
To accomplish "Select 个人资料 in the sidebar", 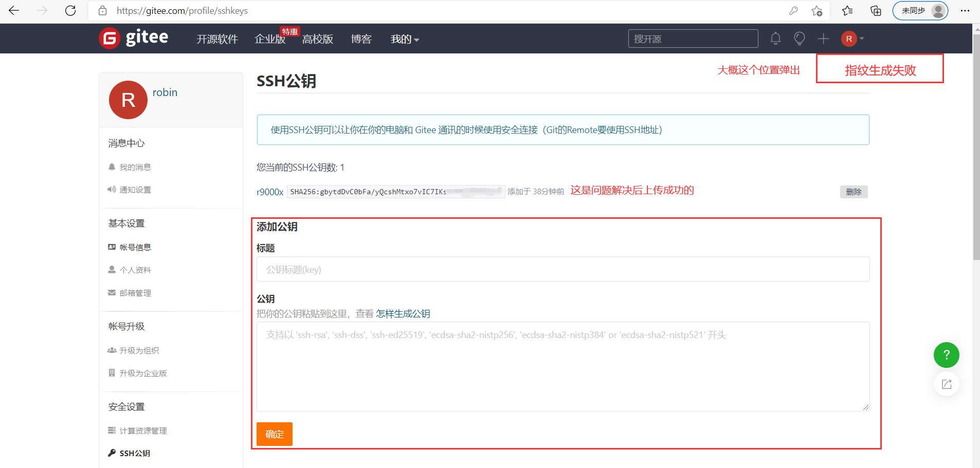I will tap(135, 269).
